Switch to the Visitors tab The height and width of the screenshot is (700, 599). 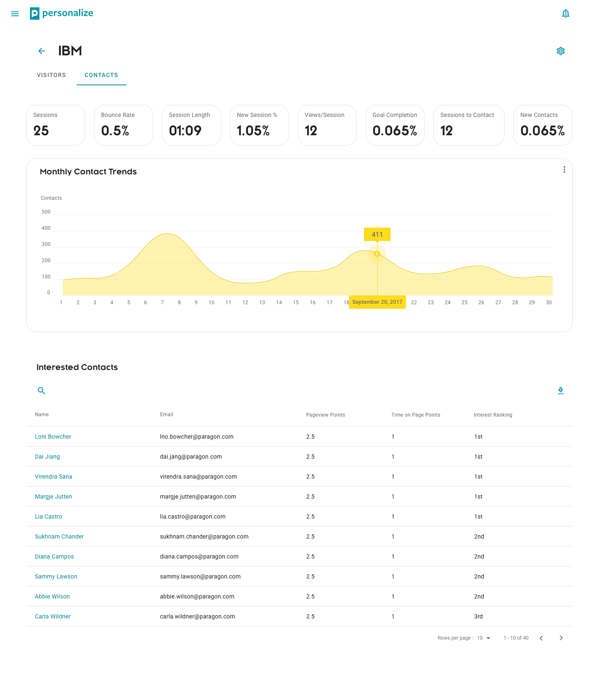tap(51, 75)
